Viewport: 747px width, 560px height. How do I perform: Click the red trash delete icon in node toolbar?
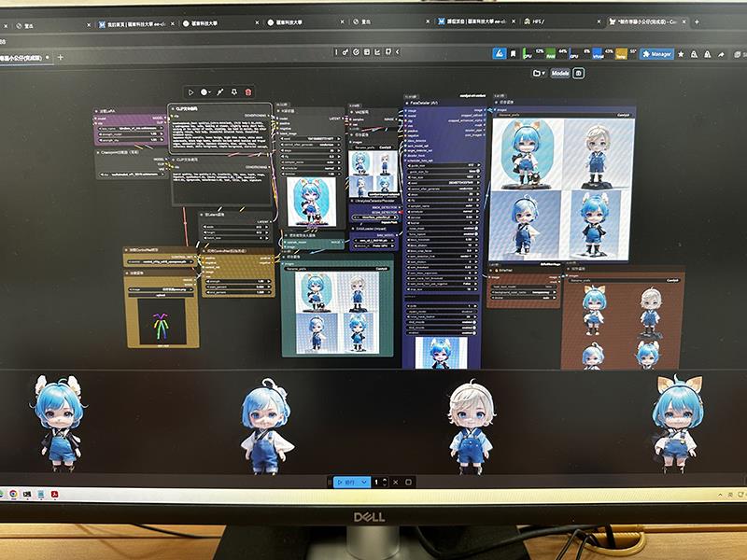pos(248,92)
